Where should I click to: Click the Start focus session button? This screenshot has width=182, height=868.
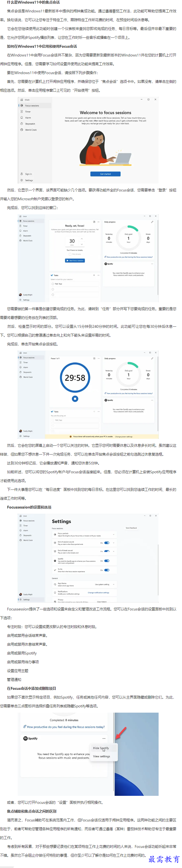click(x=75, y=261)
